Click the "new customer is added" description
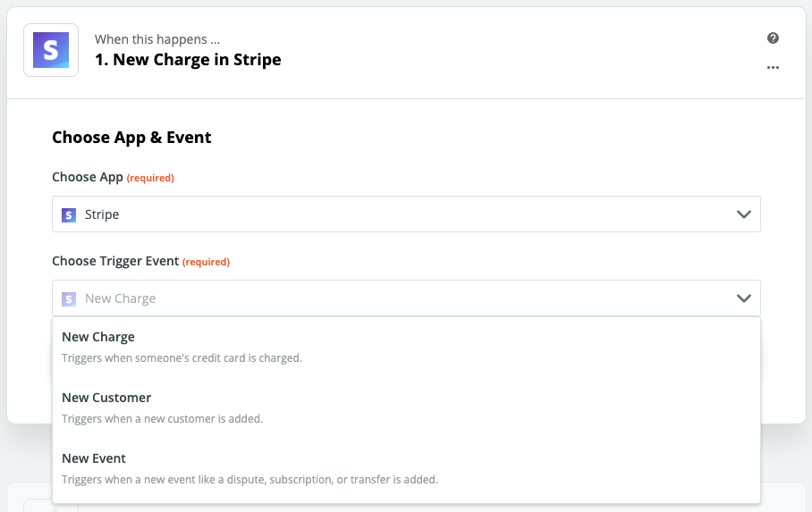Image resolution: width=812 pixels, height=512 pixels. [x=162, y=419]
